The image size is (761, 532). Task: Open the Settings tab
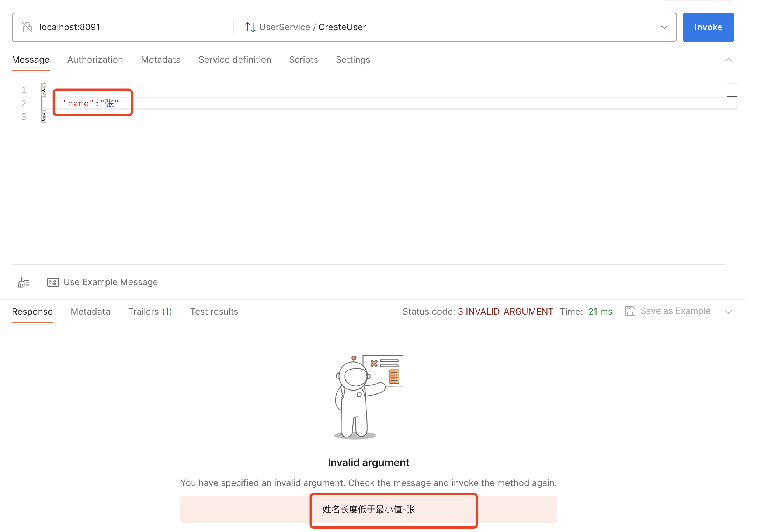[353, 60]
